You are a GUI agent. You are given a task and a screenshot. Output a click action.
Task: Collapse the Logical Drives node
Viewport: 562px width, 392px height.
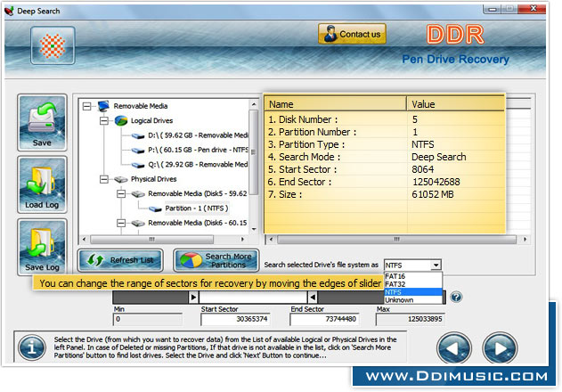104,121
